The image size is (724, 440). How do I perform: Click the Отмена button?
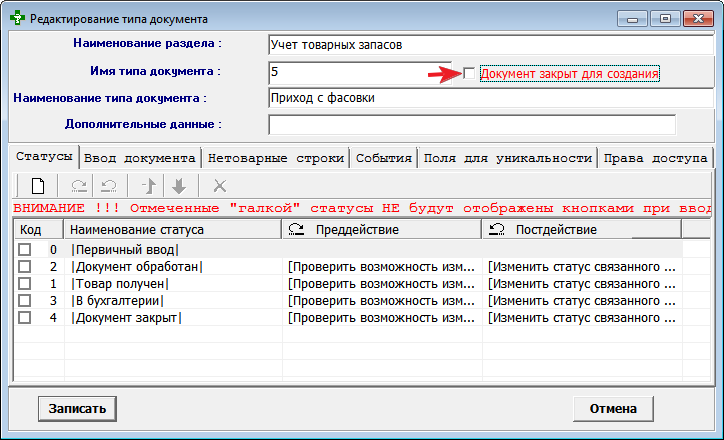(613, 409)
